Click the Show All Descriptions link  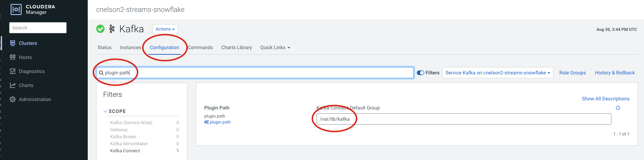605,99
